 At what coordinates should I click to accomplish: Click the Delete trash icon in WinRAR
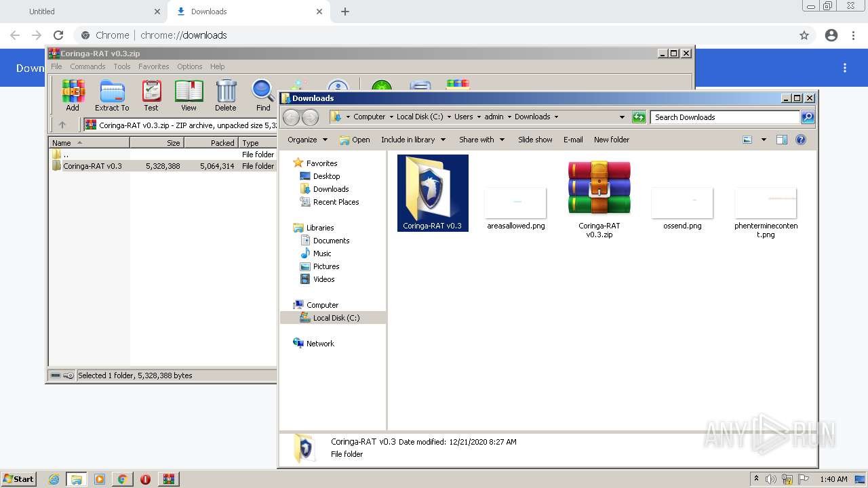point(226,95)
